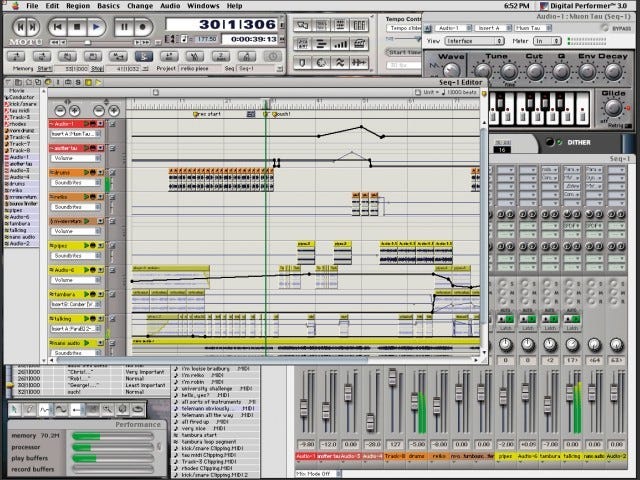The height and width of the screenshot is (480, 640).
Task: Zoom out vertically with right minus button
Action: click(x=99, y=111)
